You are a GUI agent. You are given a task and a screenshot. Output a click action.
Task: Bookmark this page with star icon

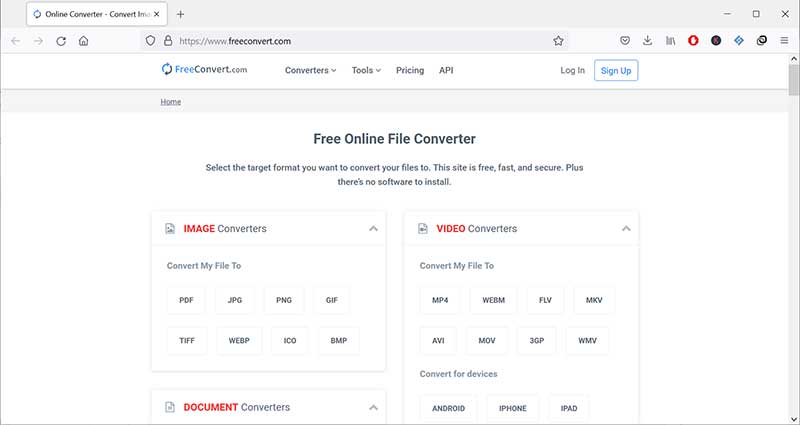tap(558, 41)
